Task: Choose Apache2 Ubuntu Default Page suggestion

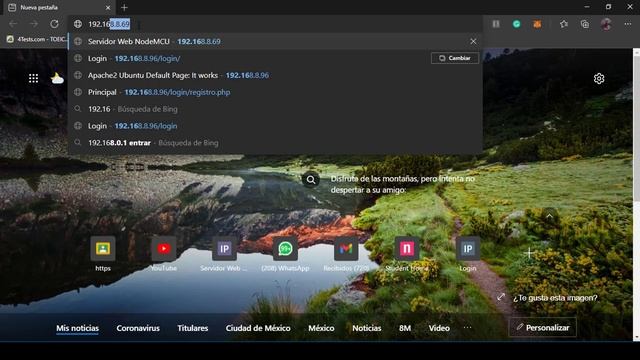Action: (276, 75)
